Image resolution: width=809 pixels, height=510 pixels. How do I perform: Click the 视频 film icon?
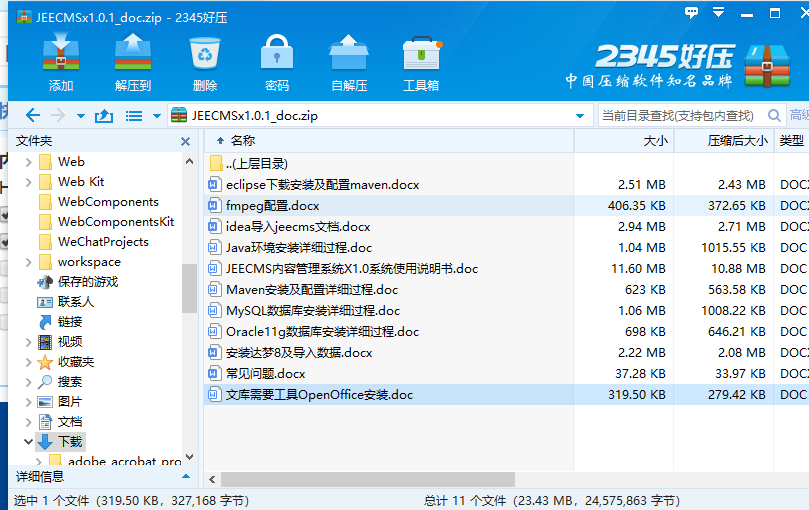(45, 342)
